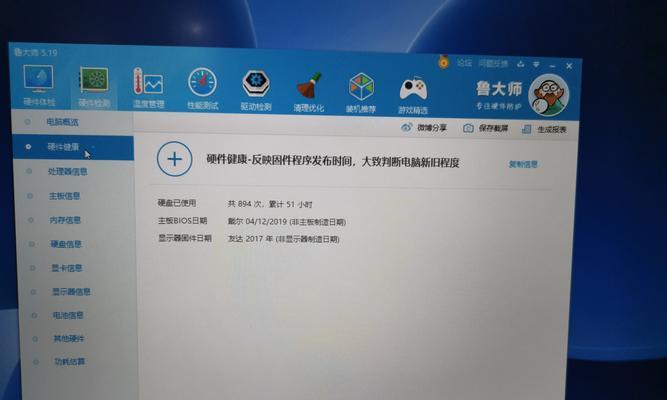
Task: Select 功耗估算 in the sidebar
Action: (70, 362)
